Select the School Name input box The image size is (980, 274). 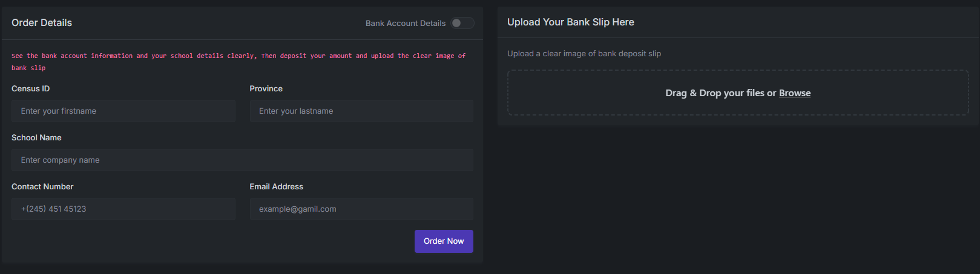pyautogui.click(x=242, y=160)
